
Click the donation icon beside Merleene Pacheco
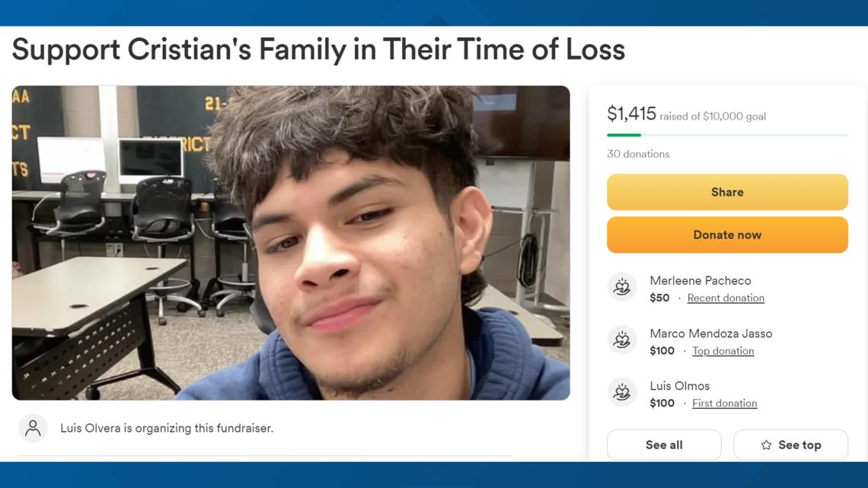622,287
